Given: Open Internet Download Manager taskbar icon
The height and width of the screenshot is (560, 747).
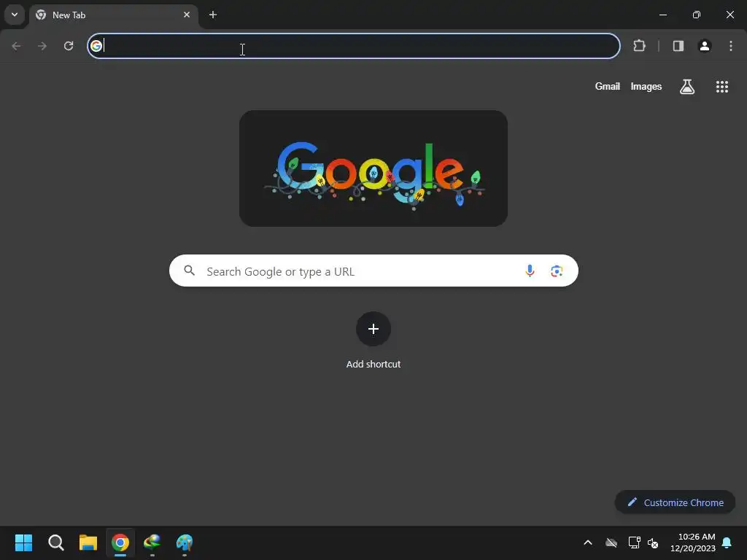Looking at the screenshot, I should (152, 542).
